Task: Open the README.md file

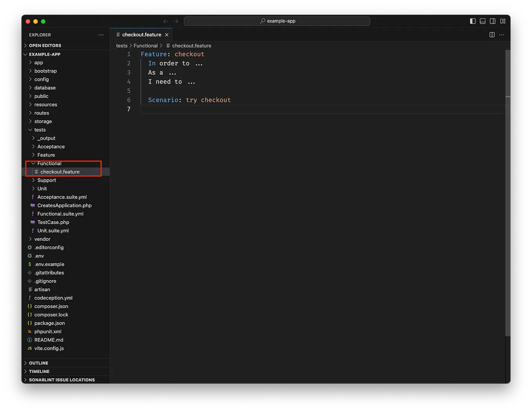Action: point(49,340)
